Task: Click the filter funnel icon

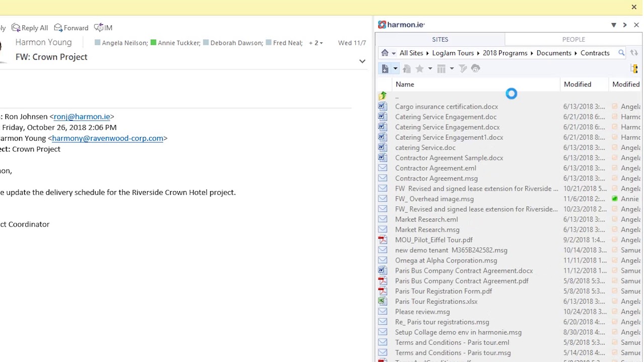Action: 463,68
